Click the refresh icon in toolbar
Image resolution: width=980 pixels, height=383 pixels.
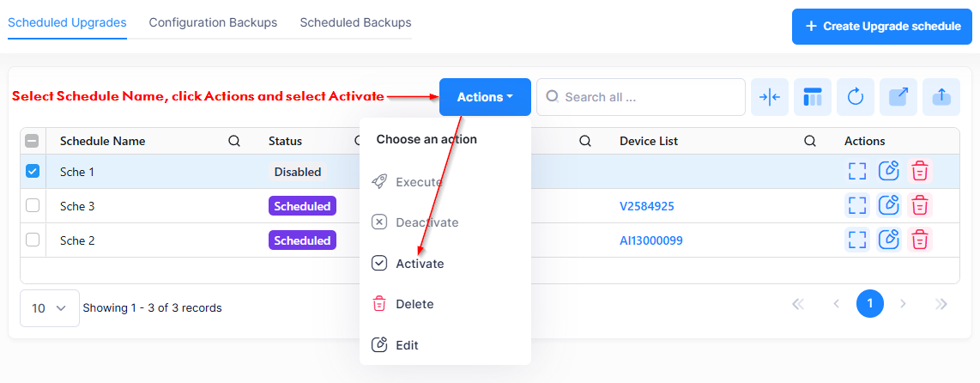tap(856, 97)
